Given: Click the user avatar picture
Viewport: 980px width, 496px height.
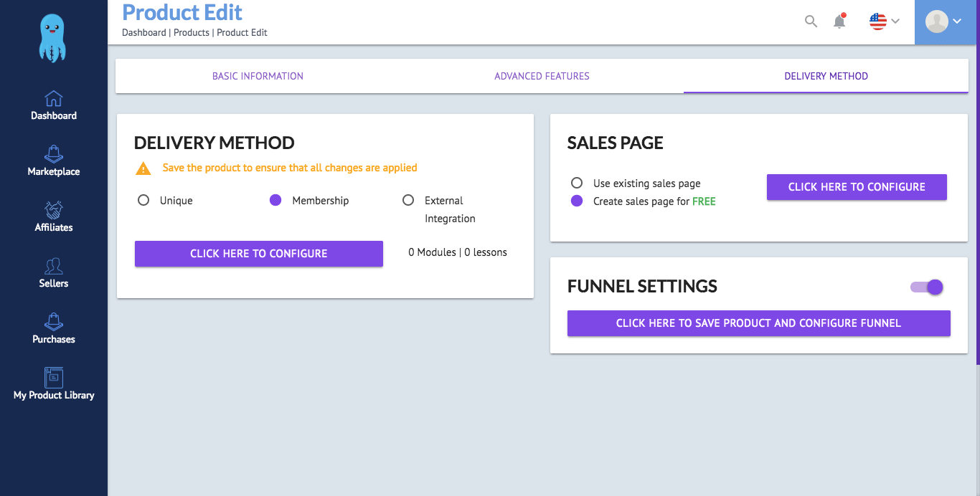Looking at the screenshot, I should (x=937, y=22).
